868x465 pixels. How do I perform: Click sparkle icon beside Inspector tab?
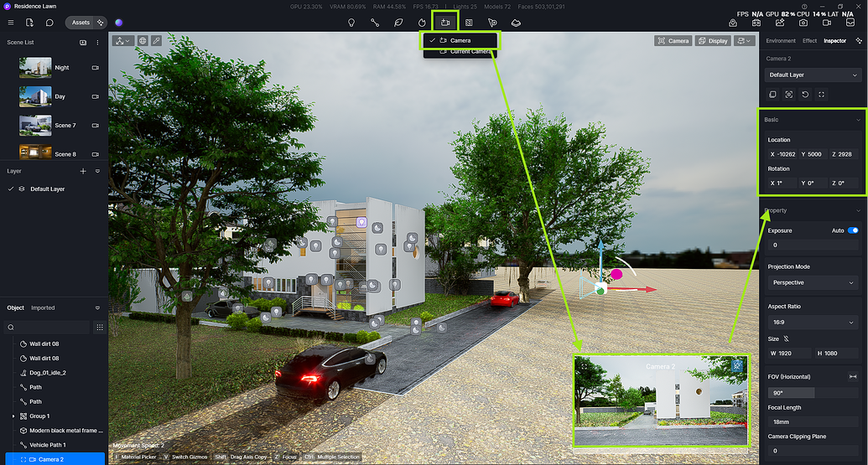coord(859,41)
